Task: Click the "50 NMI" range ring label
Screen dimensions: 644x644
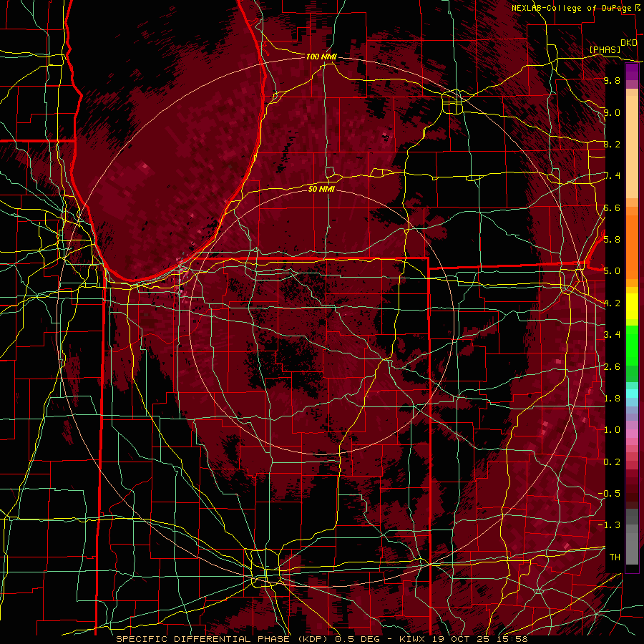Action: click(321, 189)
